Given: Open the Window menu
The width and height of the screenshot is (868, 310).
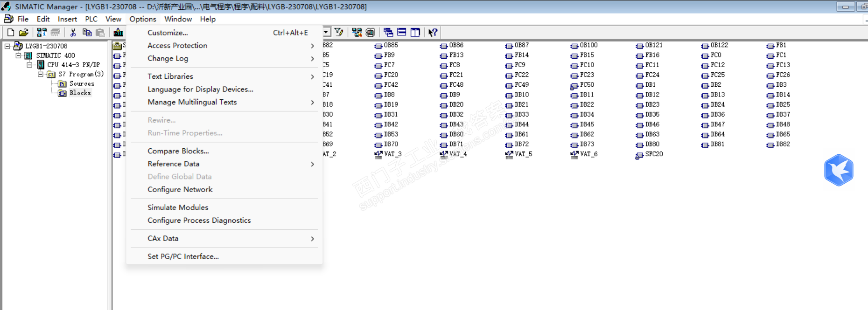Looking at the screenshot, I should [x=178, y=19].
